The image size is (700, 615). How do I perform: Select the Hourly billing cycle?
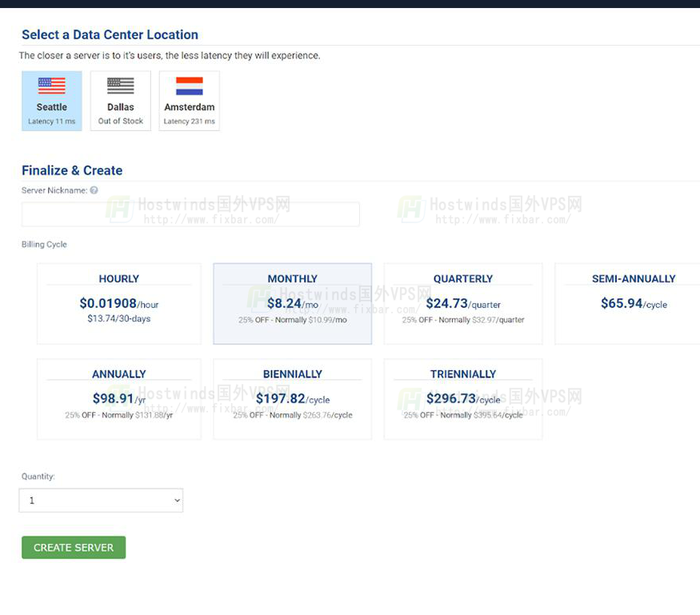point(119,303)
